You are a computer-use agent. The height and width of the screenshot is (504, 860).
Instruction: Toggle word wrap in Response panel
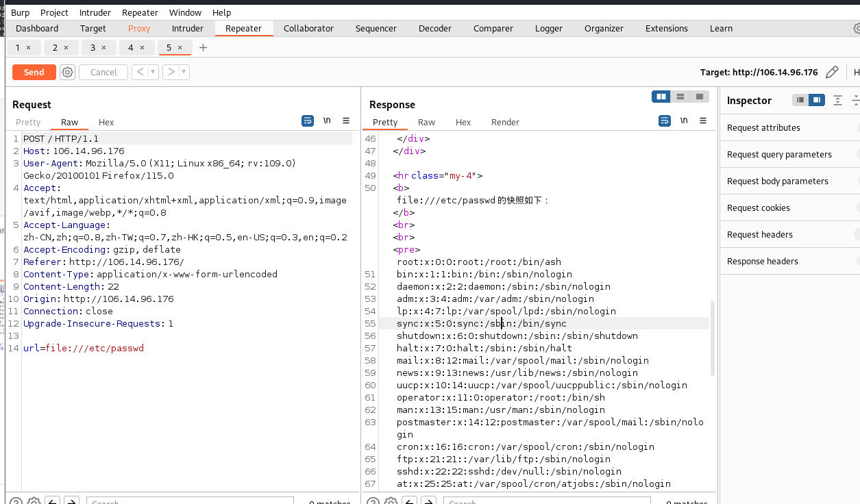665,121
